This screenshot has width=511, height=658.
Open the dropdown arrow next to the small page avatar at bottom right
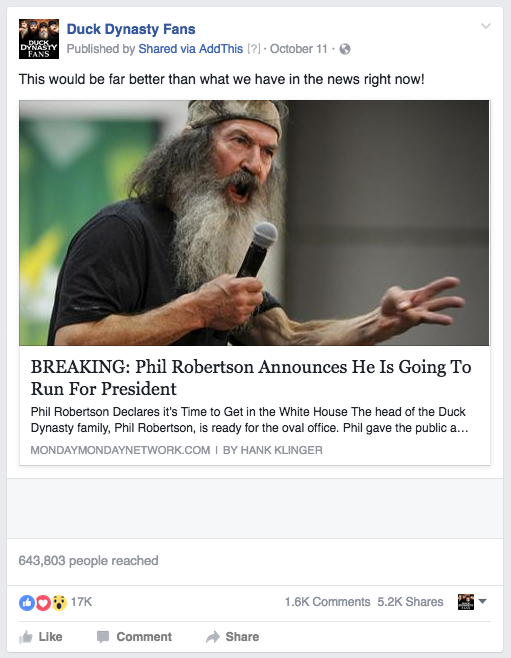point(482,601)
